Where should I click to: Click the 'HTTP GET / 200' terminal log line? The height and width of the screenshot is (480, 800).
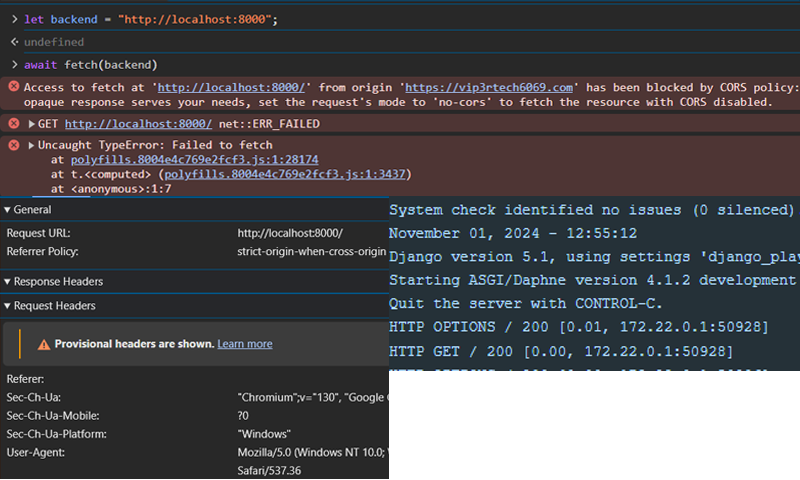560,351
